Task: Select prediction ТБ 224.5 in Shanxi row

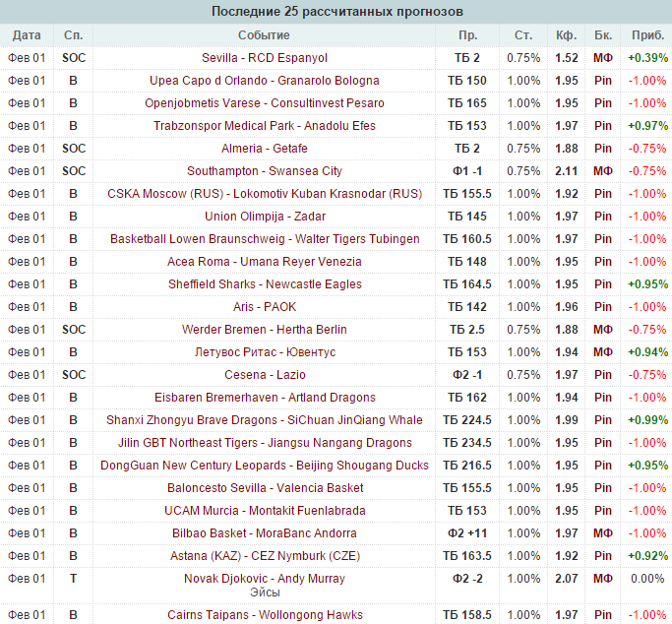Action: (467, 420)
